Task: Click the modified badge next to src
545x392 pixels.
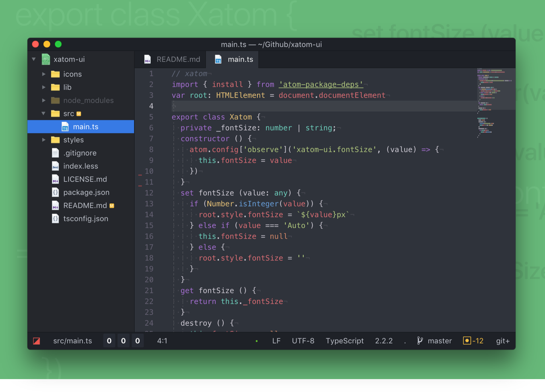Action: pyautogui.click(x=79, y=114)
